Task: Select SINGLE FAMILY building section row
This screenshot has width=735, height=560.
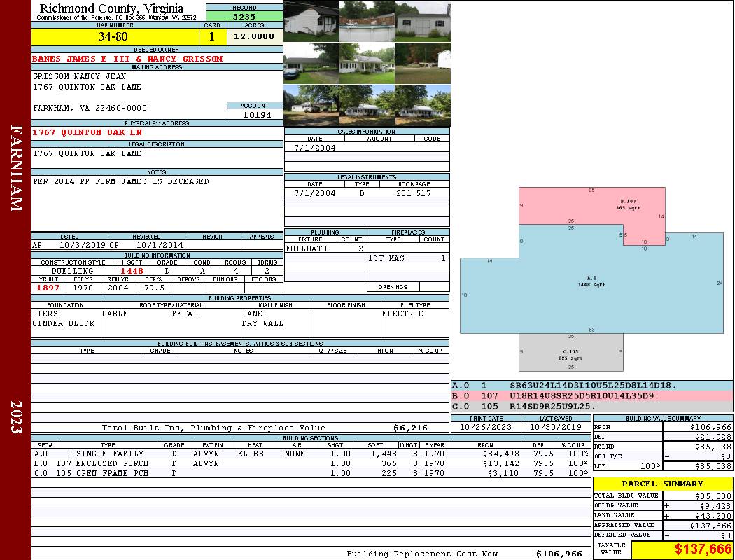Action: (311, 454)
